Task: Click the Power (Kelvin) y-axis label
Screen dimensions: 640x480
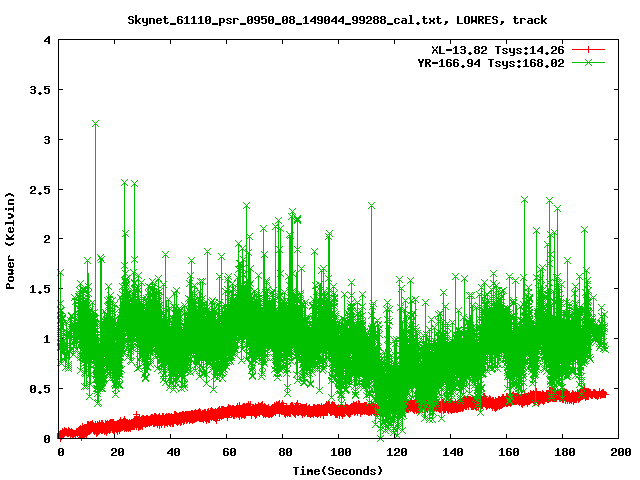Action: tap(11, 240)
